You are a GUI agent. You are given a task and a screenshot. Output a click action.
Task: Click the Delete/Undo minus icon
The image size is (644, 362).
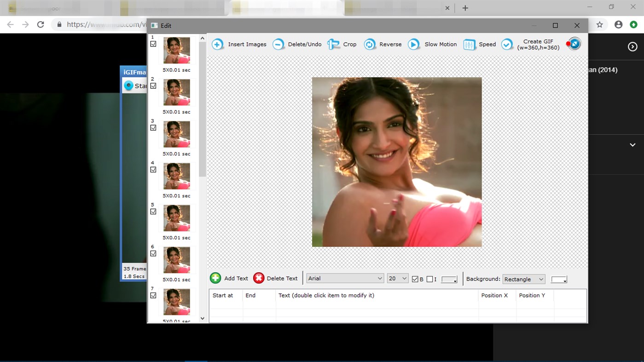(278, 44)
